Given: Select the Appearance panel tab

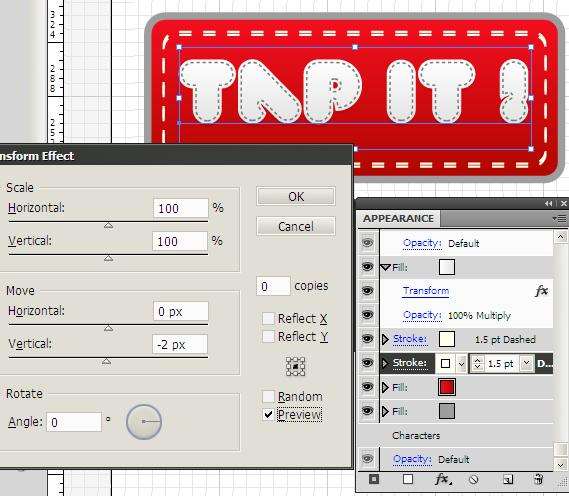Looking at the screenshot, I should tap(398, 218).
